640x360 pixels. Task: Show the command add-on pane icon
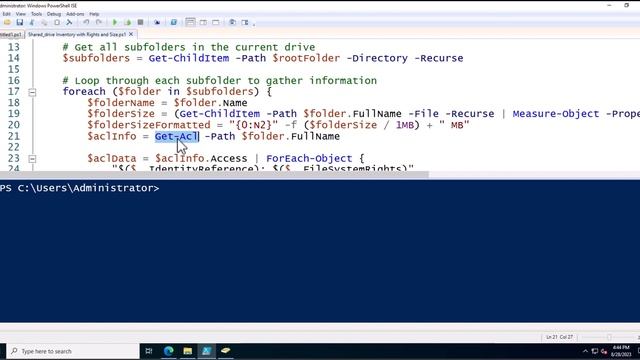pyautogui.click(x=245, y=22)
